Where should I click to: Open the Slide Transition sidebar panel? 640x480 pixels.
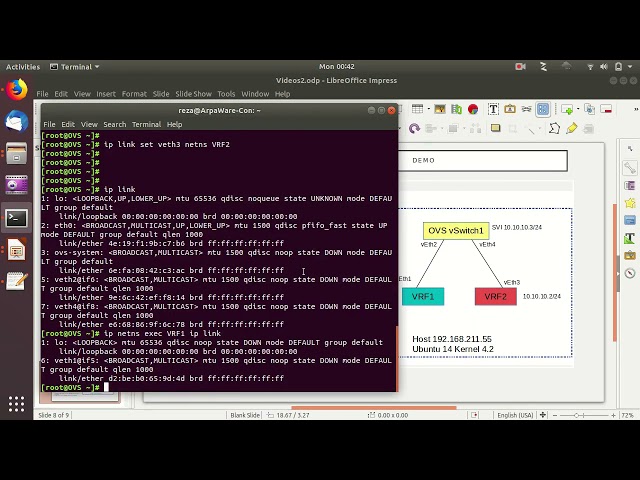click(x=629, y=186)
